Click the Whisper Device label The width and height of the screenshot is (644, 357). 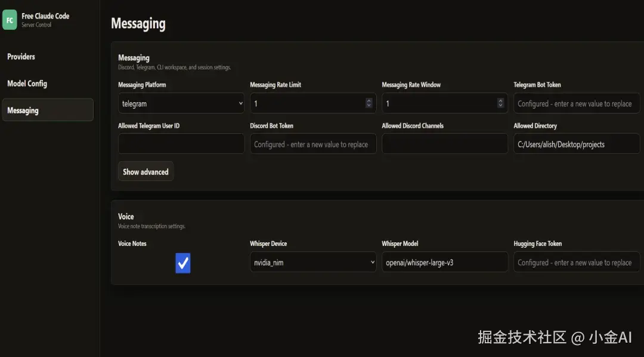pos(268,244)
